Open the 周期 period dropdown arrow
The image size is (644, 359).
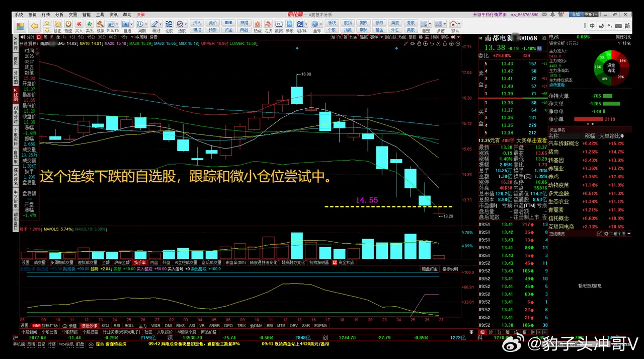click(x=146, y=24)
